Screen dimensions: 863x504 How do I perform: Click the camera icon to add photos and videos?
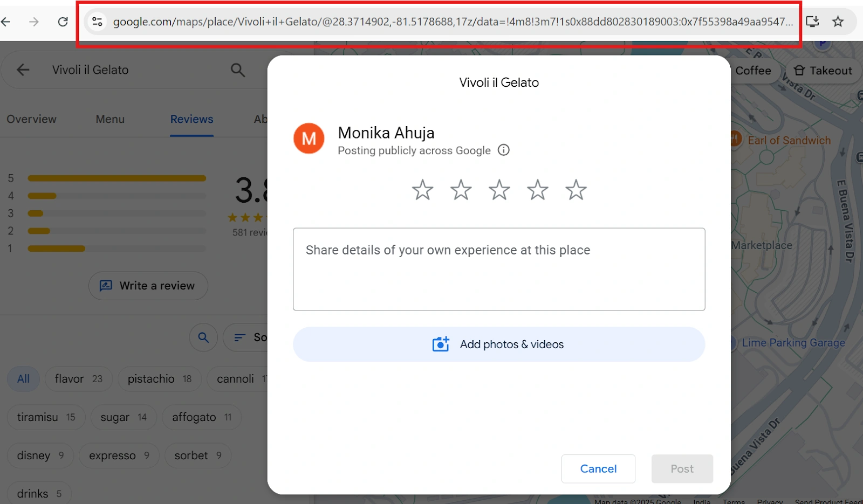point(441,344)
